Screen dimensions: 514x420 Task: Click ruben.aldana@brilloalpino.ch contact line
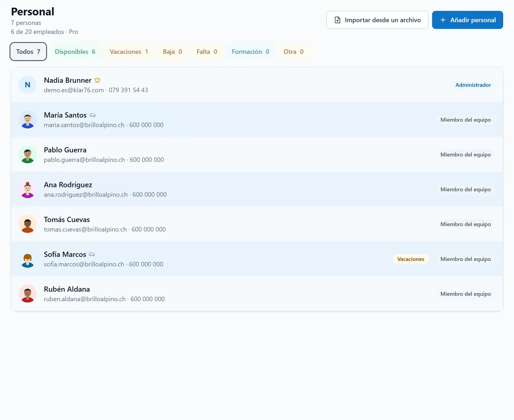[104, 299]
